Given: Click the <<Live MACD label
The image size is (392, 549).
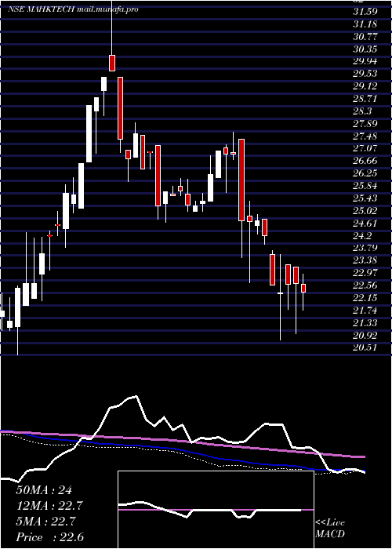Looking at the screenshot, I should pos(330,529).
